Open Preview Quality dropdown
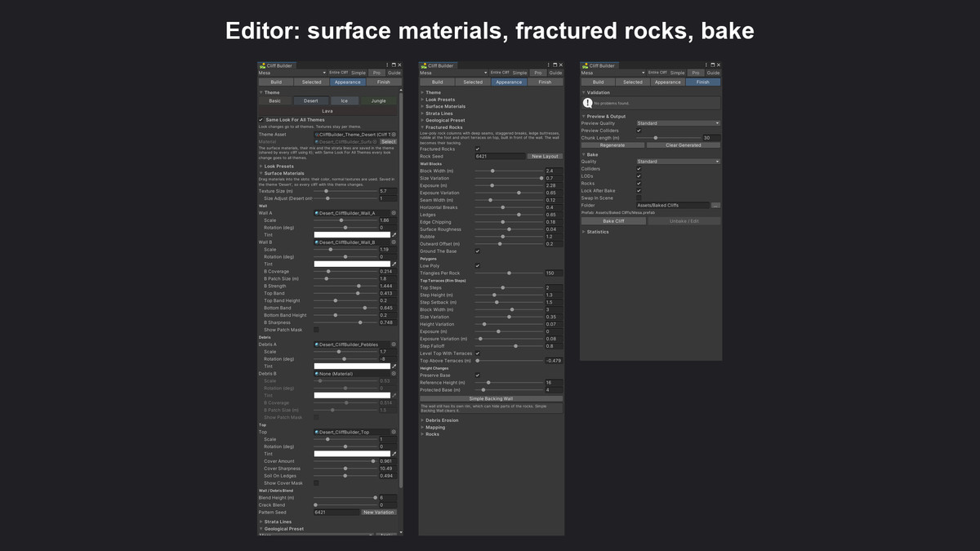 (678, 123)
